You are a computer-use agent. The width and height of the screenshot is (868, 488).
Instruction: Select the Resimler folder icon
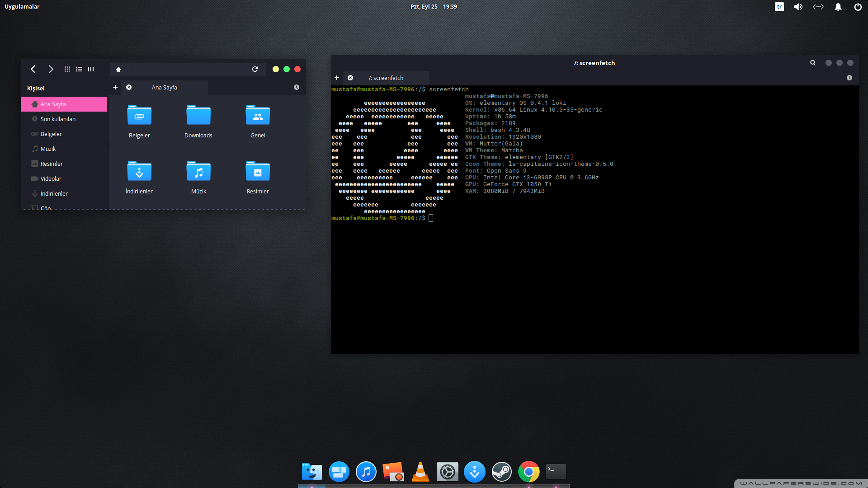[258, 171]
